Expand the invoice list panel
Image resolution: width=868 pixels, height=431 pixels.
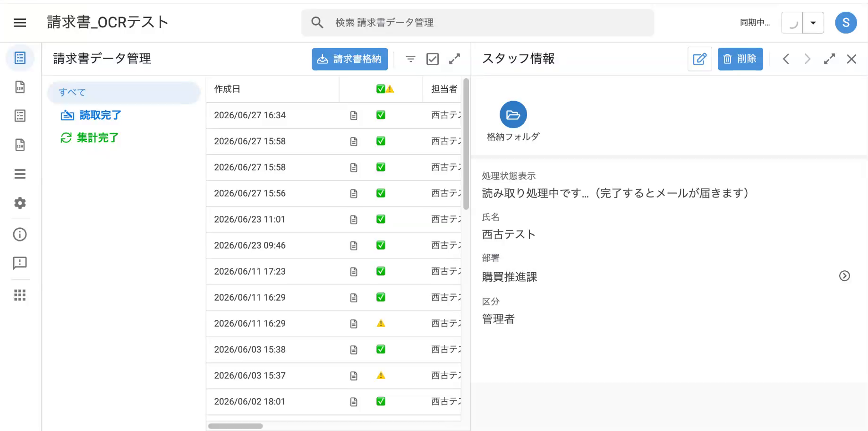click(x=454, y=59)
